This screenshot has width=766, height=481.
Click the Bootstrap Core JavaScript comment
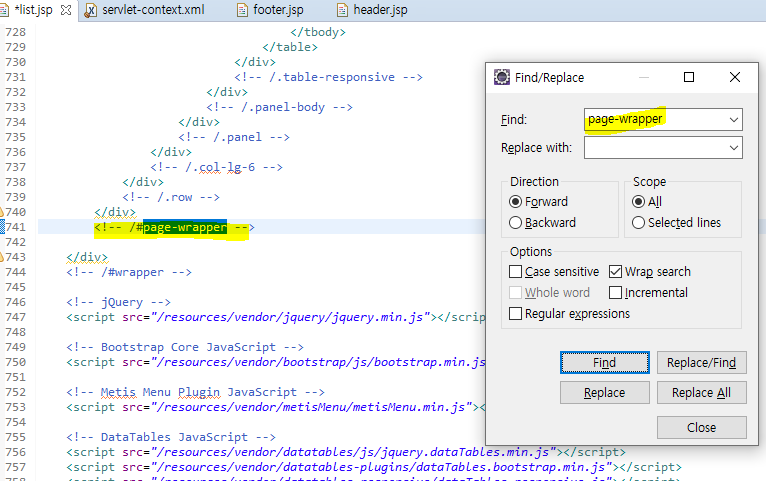point(185,347)
